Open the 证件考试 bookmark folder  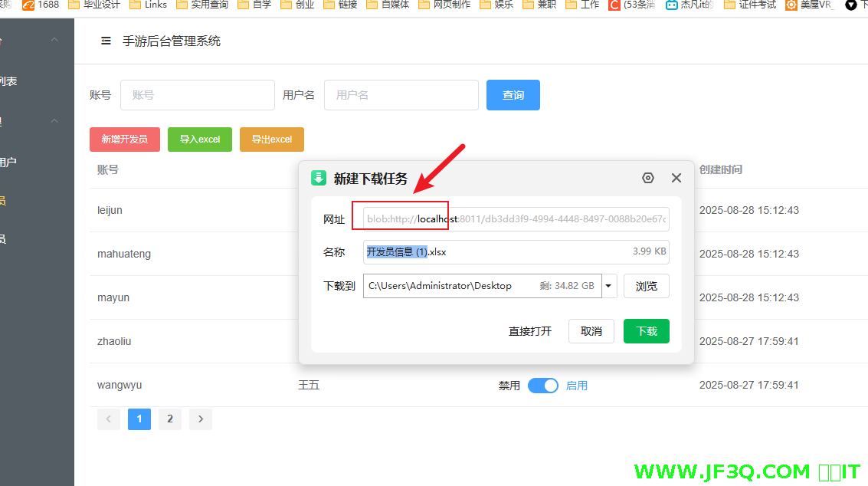click(x=749, y=5)
